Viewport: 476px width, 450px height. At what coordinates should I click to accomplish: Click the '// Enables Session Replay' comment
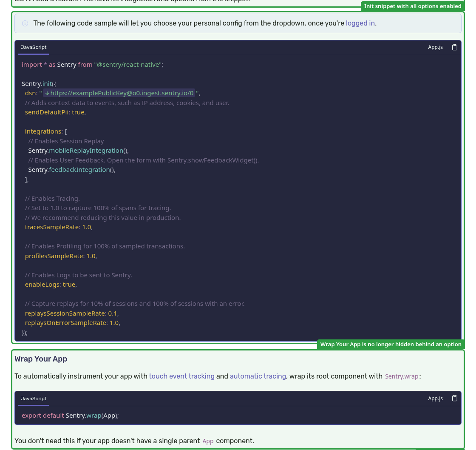[x=66, y=141]
